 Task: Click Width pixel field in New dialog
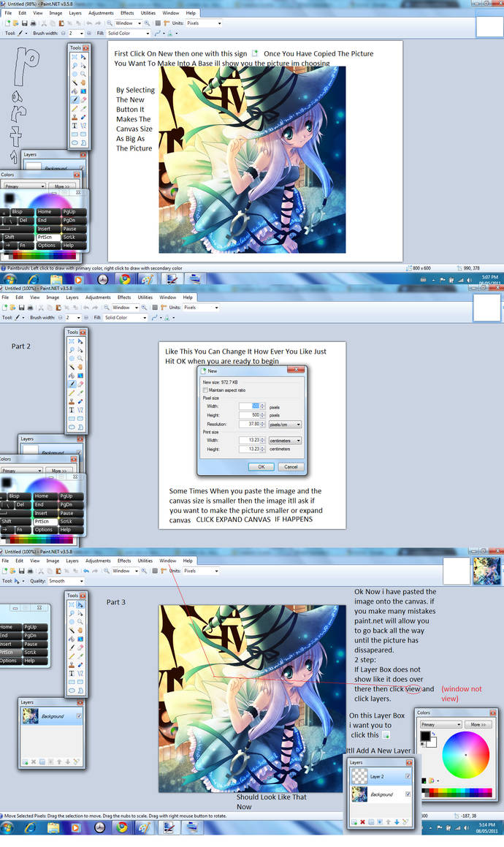tap(252, 406)
